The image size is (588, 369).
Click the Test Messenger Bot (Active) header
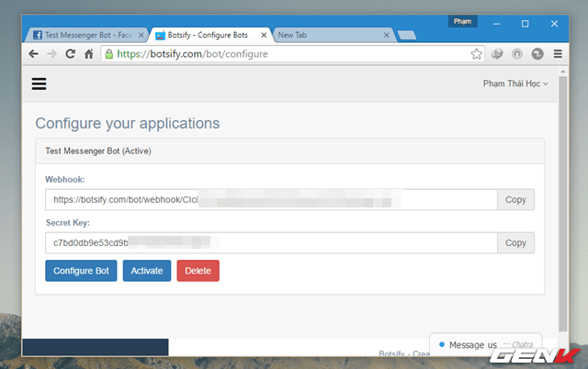click(x=289, y=151)
